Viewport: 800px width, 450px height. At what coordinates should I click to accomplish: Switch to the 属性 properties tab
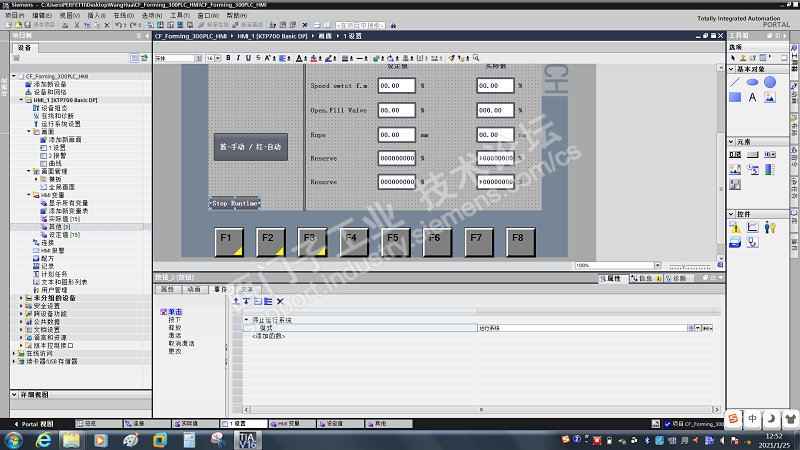tap(167, 289)
